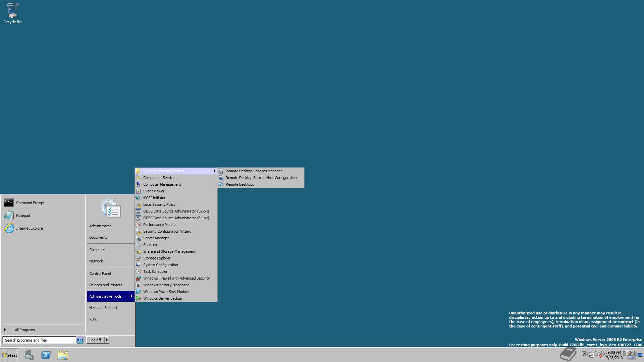Viewport: 644px width, 362px height.
Task: Open Control Panel from the Start menu
Action: coord(100,274)
